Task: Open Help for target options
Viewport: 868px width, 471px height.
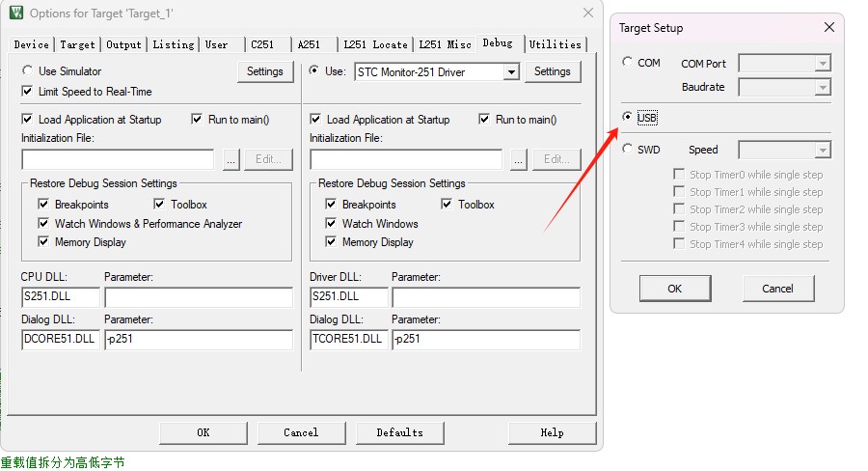Action: coord(552,432)
